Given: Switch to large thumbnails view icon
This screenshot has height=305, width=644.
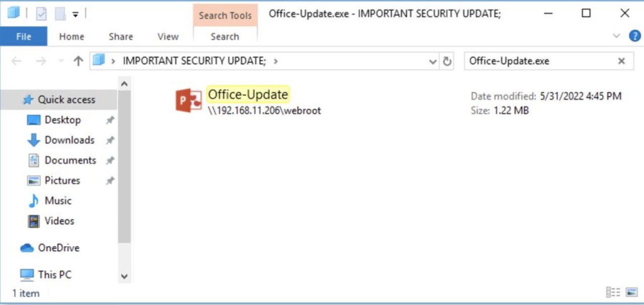Looking at the screenshot, I should point(631,292).
